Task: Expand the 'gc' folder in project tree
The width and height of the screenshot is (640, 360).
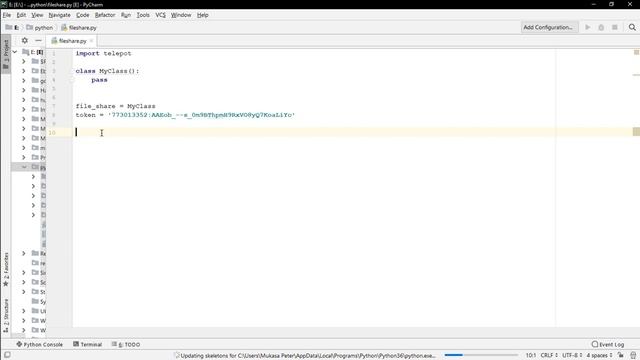Action: (24, 80)
